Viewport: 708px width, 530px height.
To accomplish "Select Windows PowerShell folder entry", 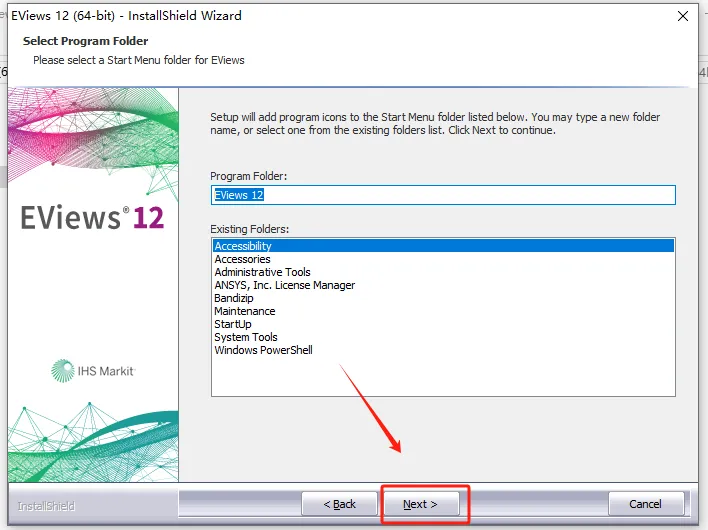I will coord(443,350).
